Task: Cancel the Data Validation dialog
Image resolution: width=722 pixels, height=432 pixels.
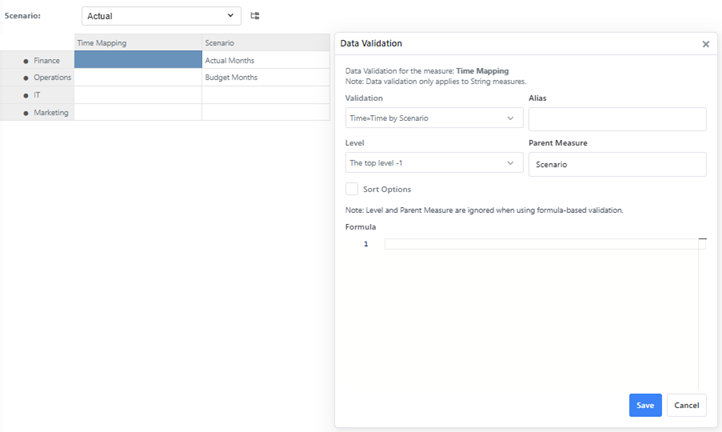Action: (x=687, y=405)
